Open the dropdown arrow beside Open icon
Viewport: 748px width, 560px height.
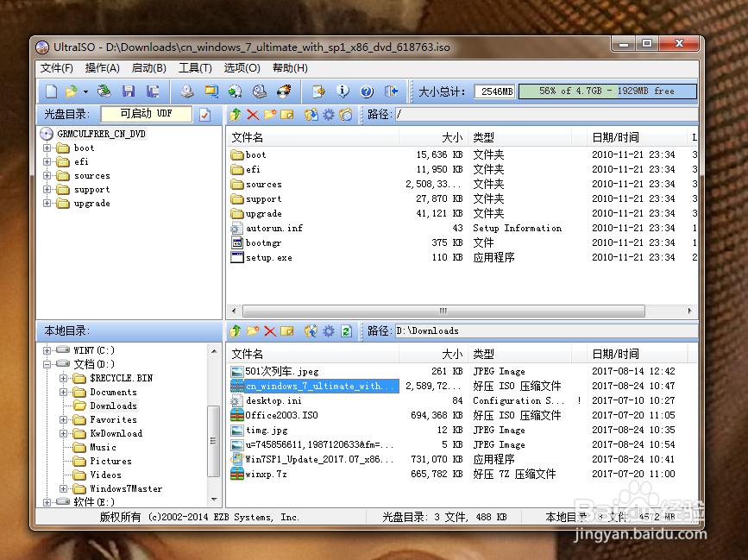(86, 91)
